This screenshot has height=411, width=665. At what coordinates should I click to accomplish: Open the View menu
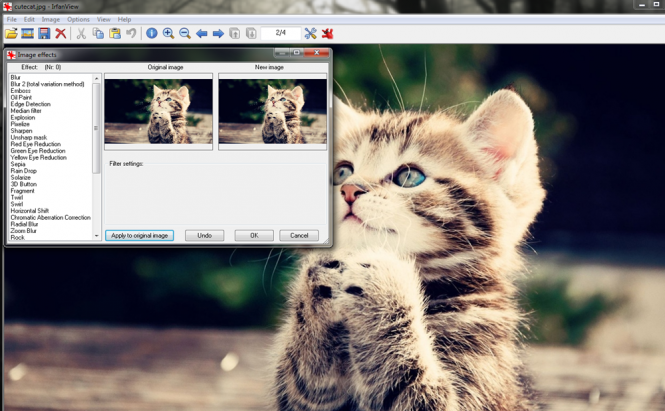point(103,20)
